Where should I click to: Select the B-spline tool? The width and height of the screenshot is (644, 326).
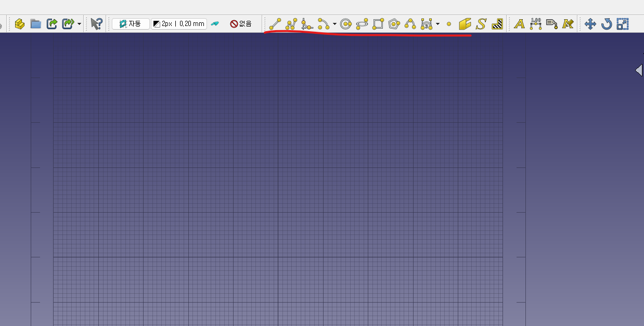click(410, 24)
